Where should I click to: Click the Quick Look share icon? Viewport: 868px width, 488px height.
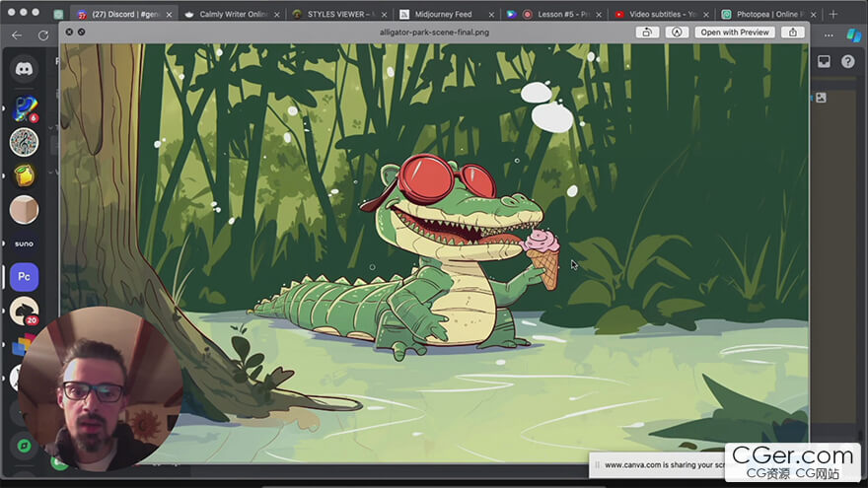point(793,33)
